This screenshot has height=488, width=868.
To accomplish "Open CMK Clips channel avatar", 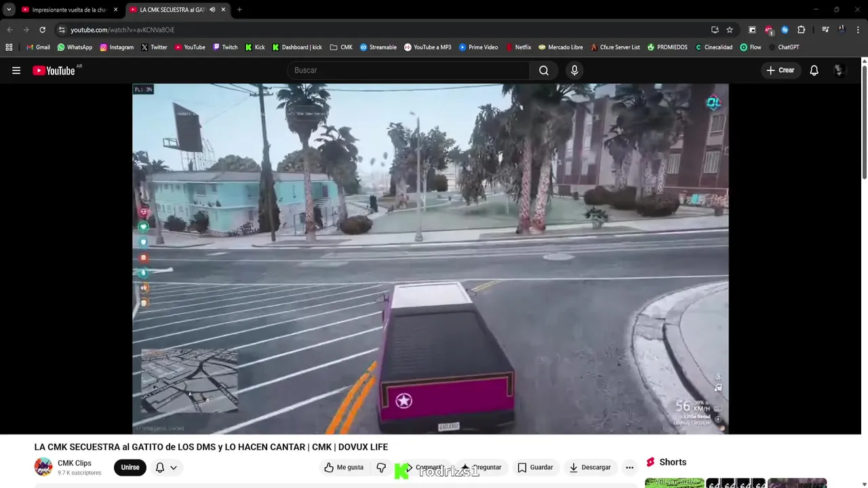I will (43, 467).
